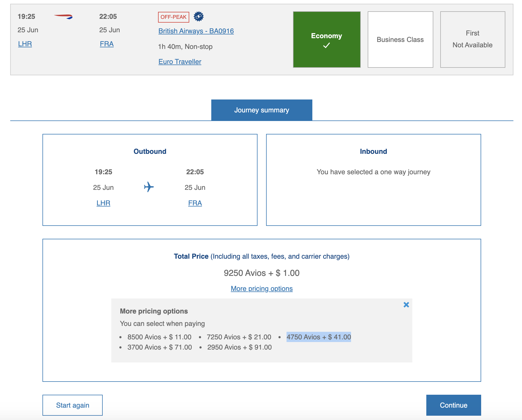Select the 4750 Avios + $41.00 option
Screen dimensions: 522x420
[319, 337]
